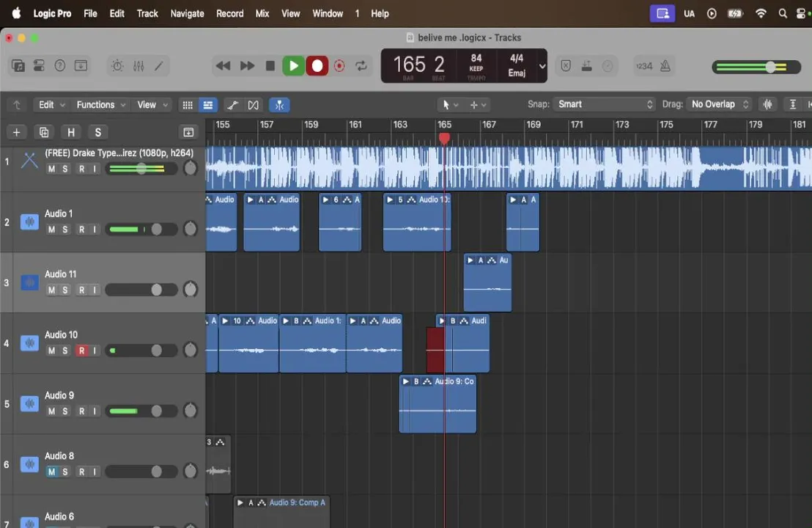Click the playhead marker at bar 165
812x528 pixels.
[444, 138]
